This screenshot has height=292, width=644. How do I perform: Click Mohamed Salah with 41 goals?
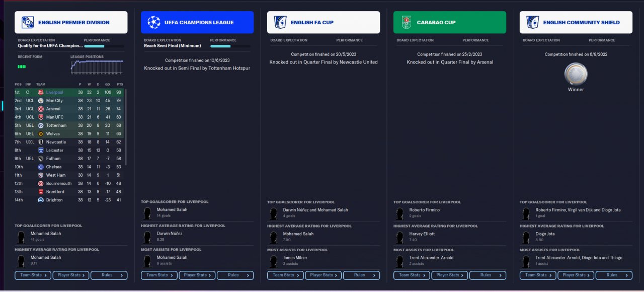pos(46,234)
